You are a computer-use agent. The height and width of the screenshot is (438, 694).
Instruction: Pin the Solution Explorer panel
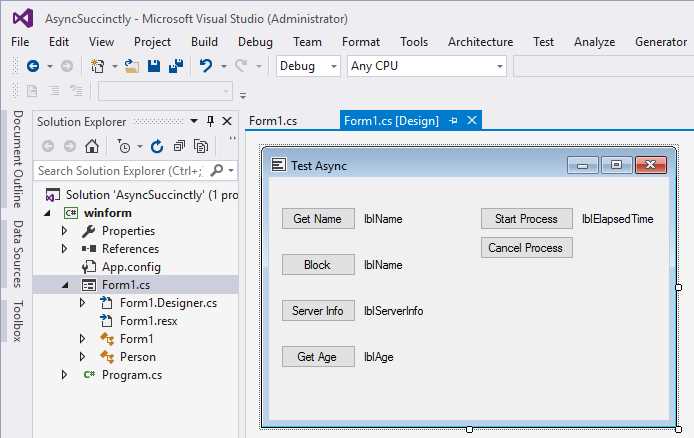click(x=211, y=121)
